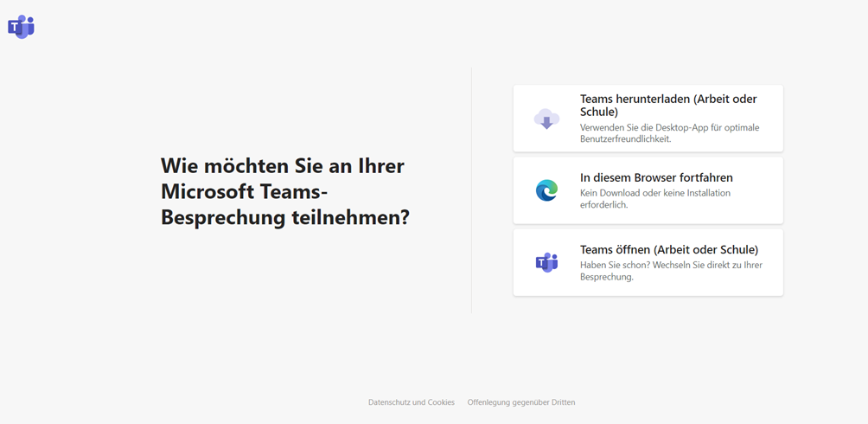The height and width of the screenshot is (424, 868).
Task: Click the Teams icon in the open Teams card
Action: point(546,262)
